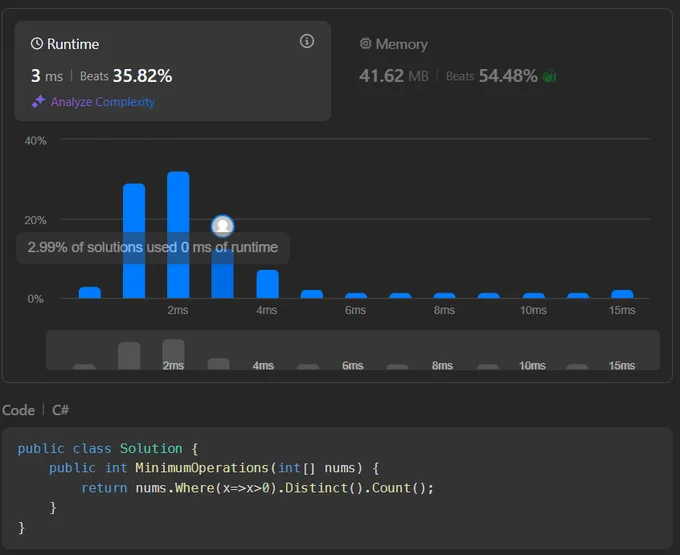This screenshot has width=680, height=555.
Task: Click the Beats 35.82% runtime value
Action: 126,76
